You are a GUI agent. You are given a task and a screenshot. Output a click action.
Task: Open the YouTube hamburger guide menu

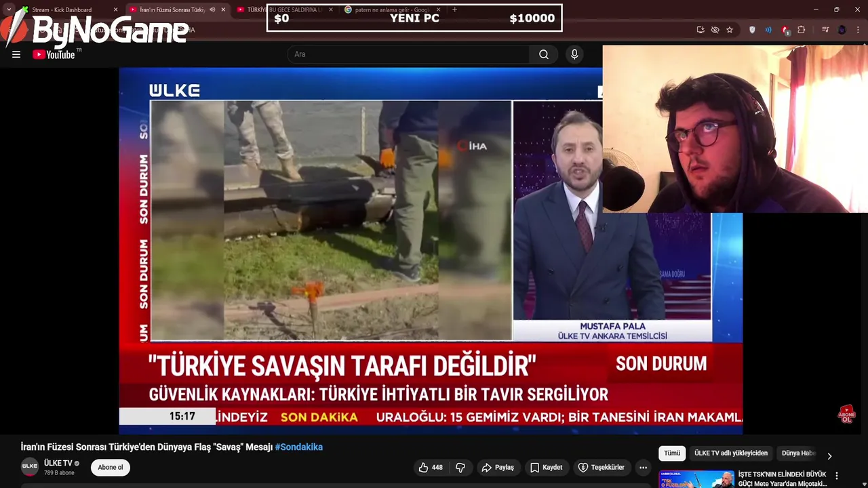pyautogui.click(x=16, y=54)
